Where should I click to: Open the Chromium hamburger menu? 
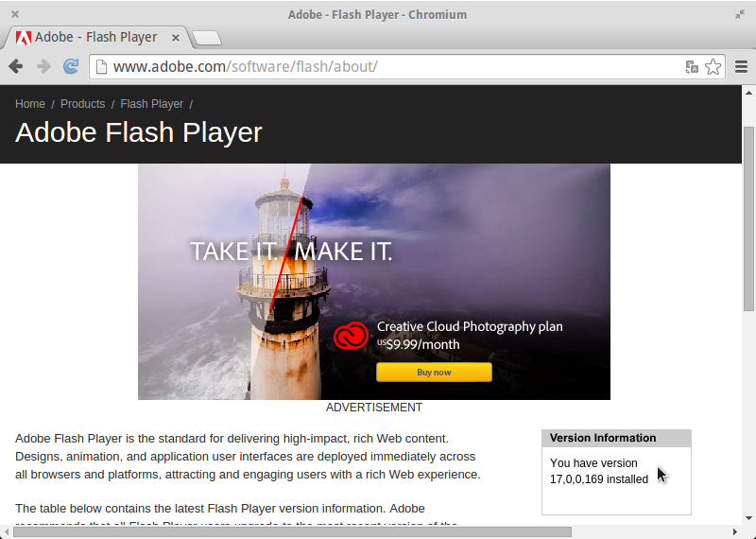[x=741, y=66]
